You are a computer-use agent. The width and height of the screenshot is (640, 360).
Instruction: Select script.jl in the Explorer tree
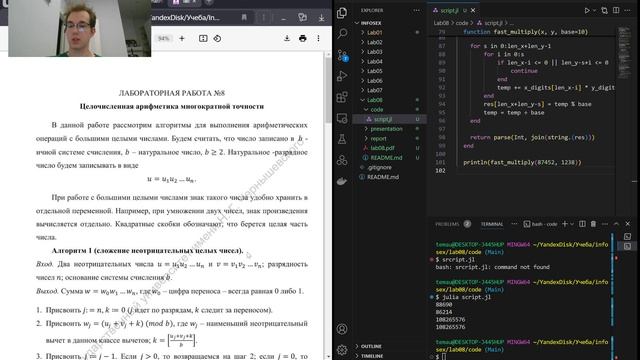click(390, 119)
